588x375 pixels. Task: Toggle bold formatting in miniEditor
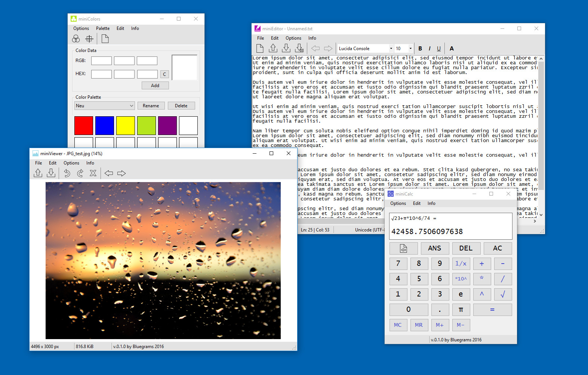420,48
